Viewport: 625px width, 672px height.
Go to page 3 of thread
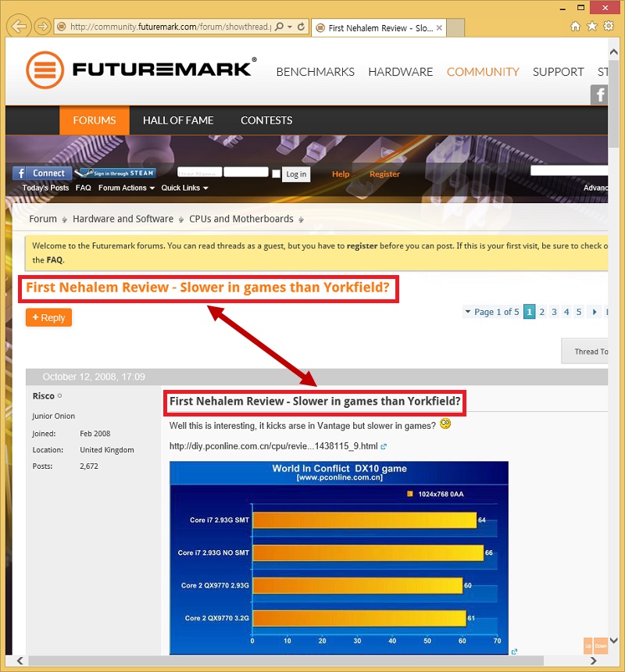[x=555, y=312]
